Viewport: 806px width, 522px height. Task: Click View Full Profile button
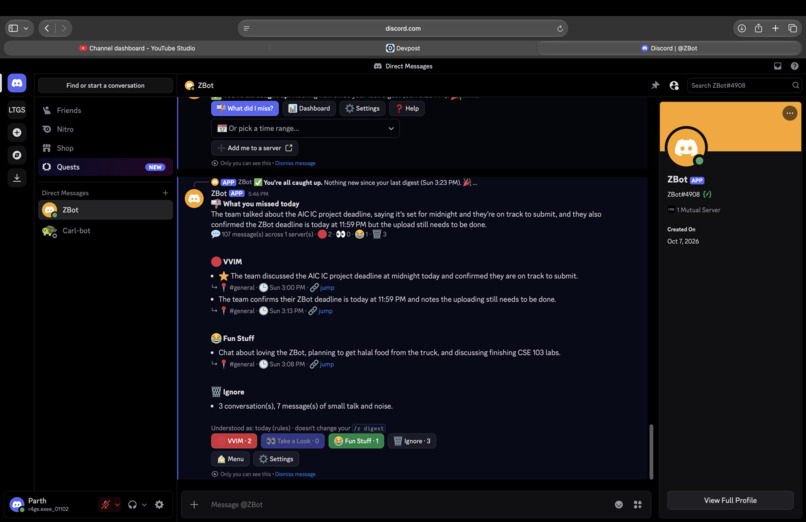pos(730,500)
